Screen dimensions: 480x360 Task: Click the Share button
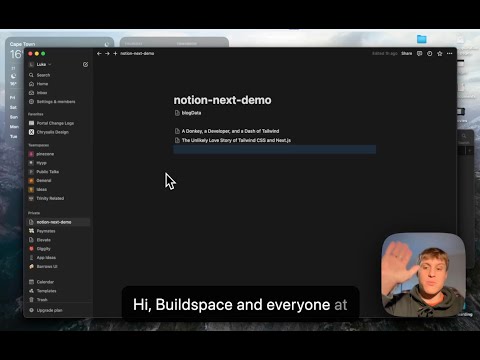click(407, 53)
